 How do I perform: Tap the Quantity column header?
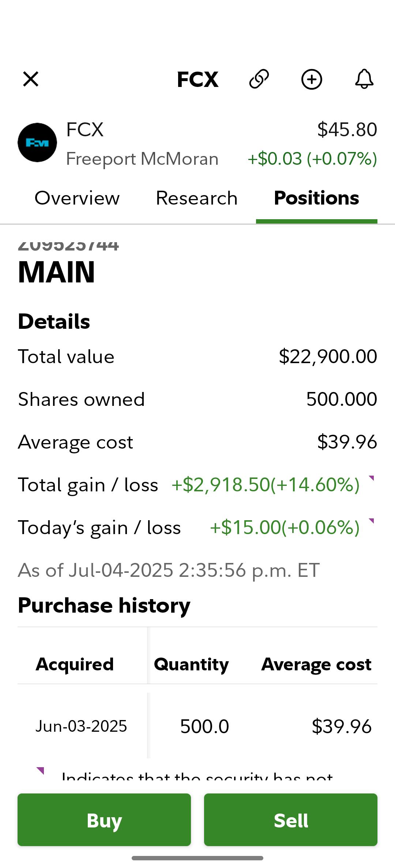tap(191, 665)
